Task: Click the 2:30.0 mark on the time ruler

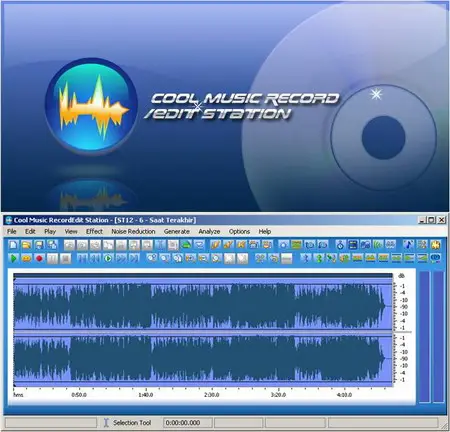Action: pyautogui.click(x=212, y=395)
